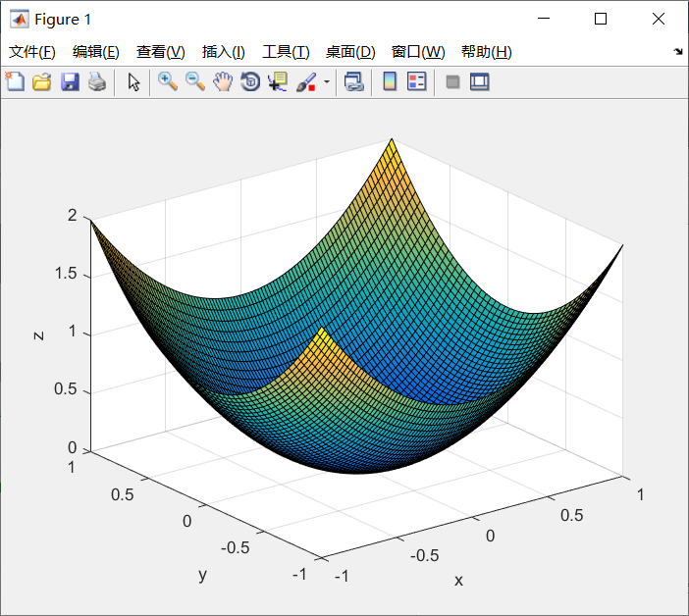The height and width of the screenshot is (616, 689).
Task: Click the New Figure toolbar icon
Action: pos(15,81)
